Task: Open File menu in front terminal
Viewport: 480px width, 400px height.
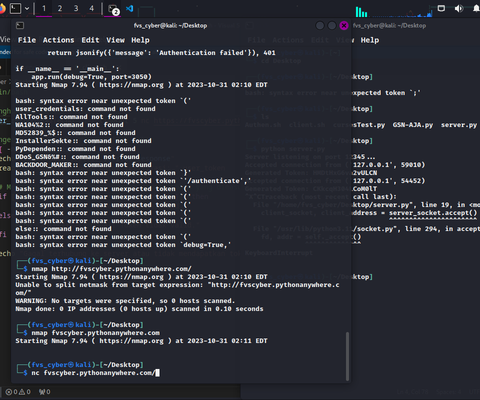Action: tap(27, 40)
